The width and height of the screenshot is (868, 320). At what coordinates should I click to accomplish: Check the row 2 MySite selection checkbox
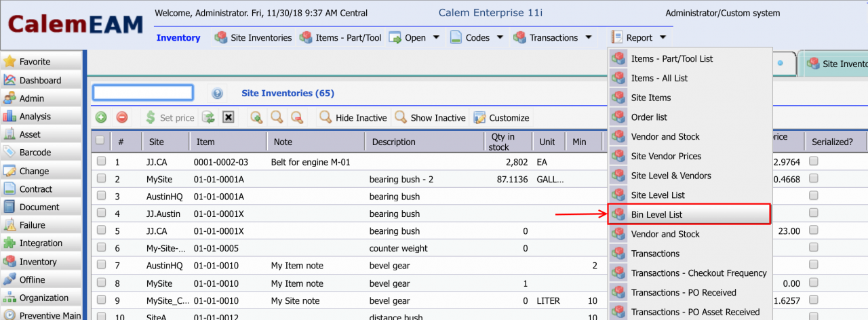101,179
